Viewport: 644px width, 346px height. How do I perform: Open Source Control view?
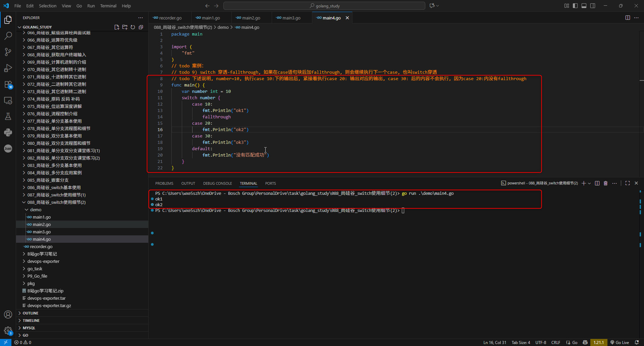point(8,52)
